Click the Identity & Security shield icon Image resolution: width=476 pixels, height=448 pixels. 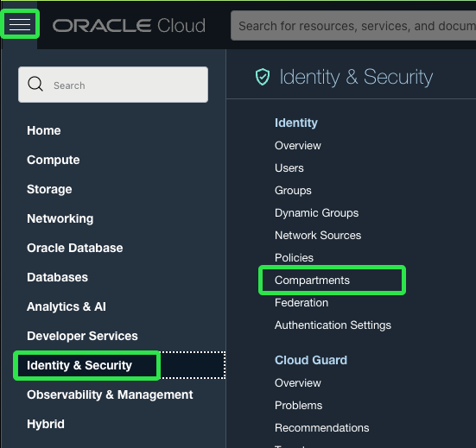[263, 77]
